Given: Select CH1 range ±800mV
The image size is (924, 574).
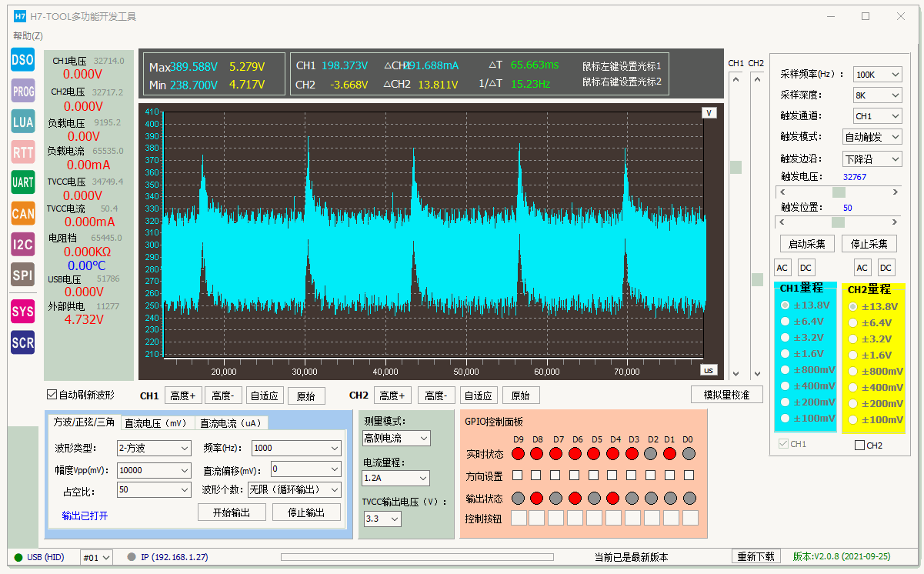Looking at the screenshot, I should tap(786, 370).
